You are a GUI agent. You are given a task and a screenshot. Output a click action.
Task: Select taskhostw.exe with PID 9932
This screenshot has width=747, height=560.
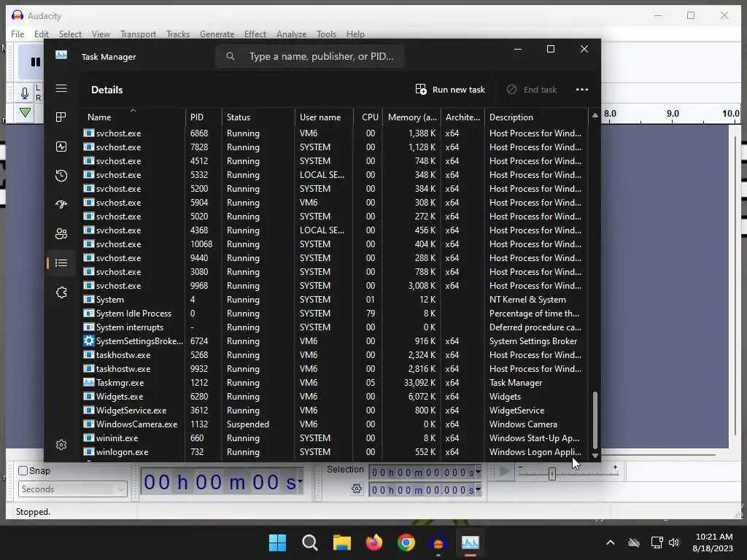[334, 369]
